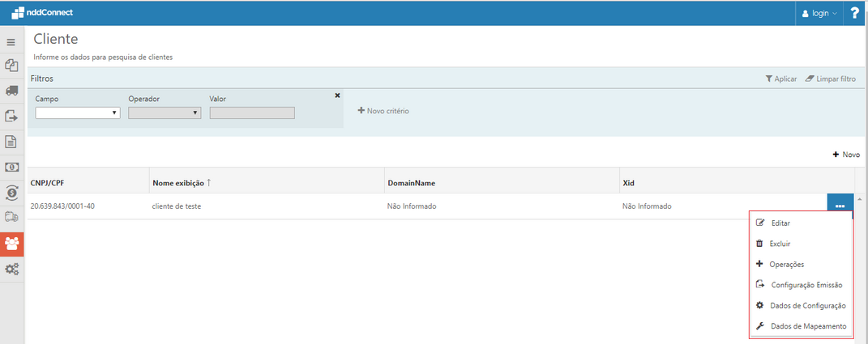Choose Dados de Configuração from the menu
Viewport: 868px width, 344px height.
coord(801,306)
